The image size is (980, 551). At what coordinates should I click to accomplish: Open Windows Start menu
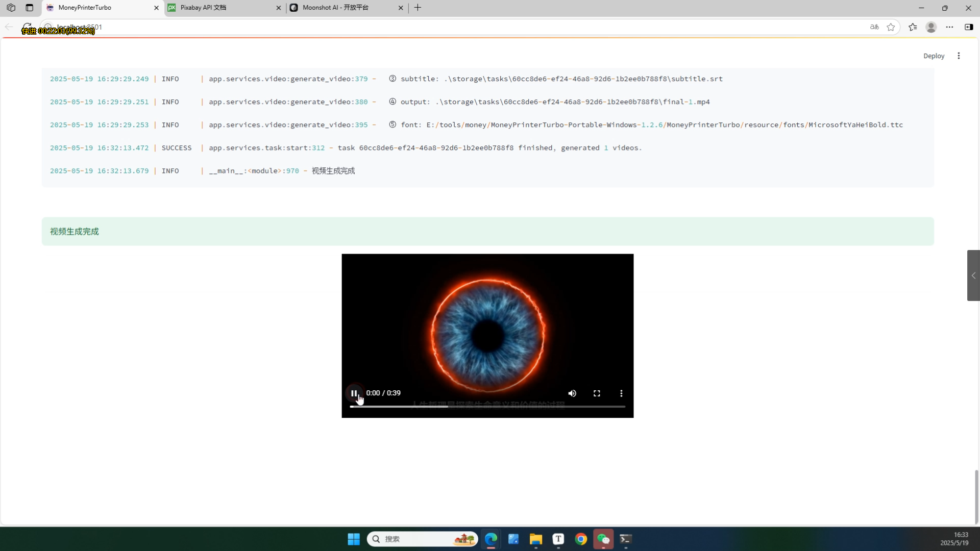pyautogui.click(x=354, y=539)
